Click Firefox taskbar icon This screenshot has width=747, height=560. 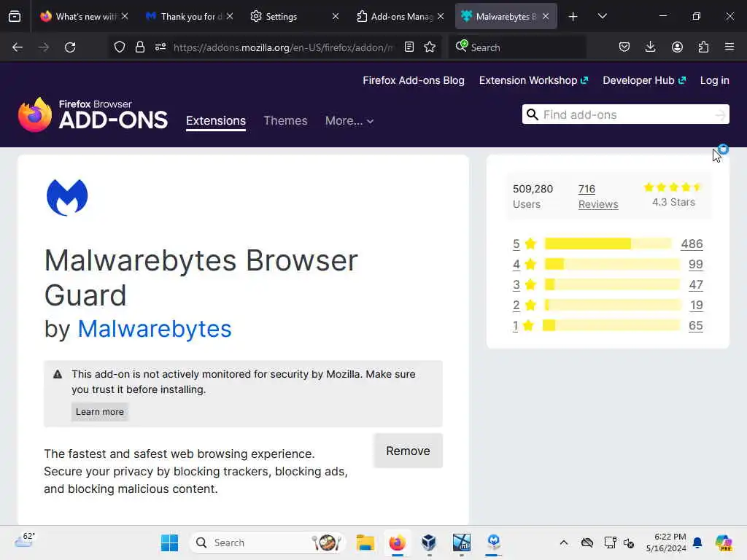pyautogui.click(x=398, y=542)
